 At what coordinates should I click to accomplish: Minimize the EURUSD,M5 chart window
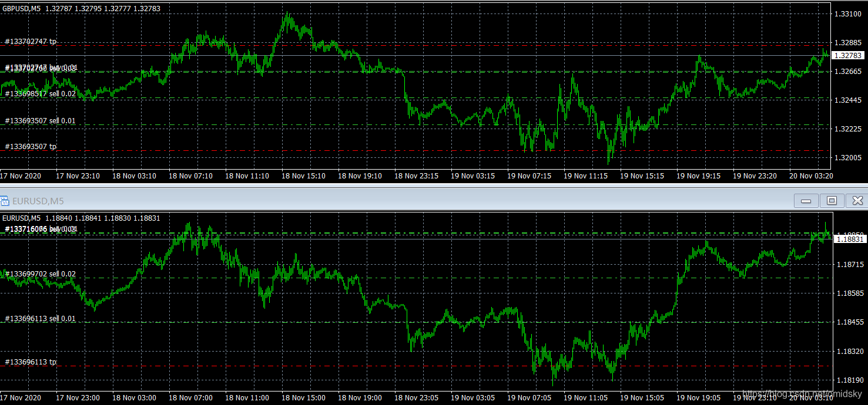806,201
